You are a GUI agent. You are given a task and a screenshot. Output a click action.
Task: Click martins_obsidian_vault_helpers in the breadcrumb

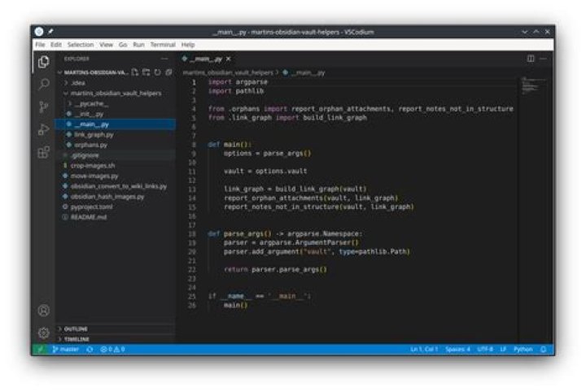coord(228,72)
